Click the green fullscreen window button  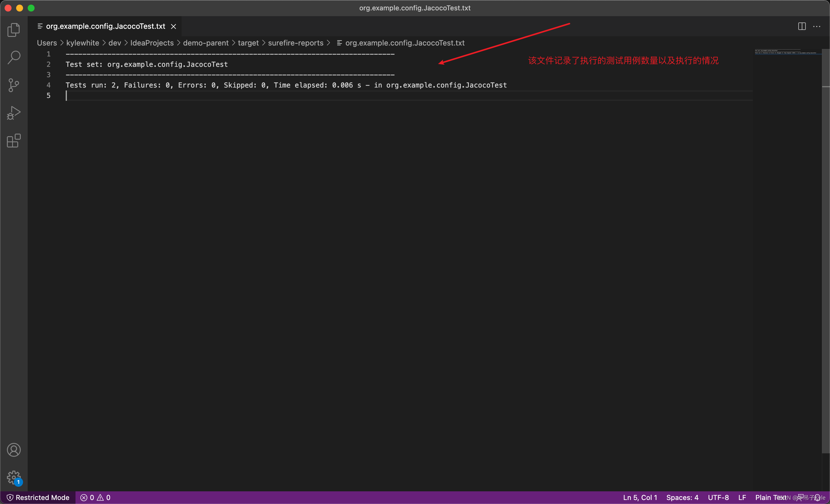(31, 8)
